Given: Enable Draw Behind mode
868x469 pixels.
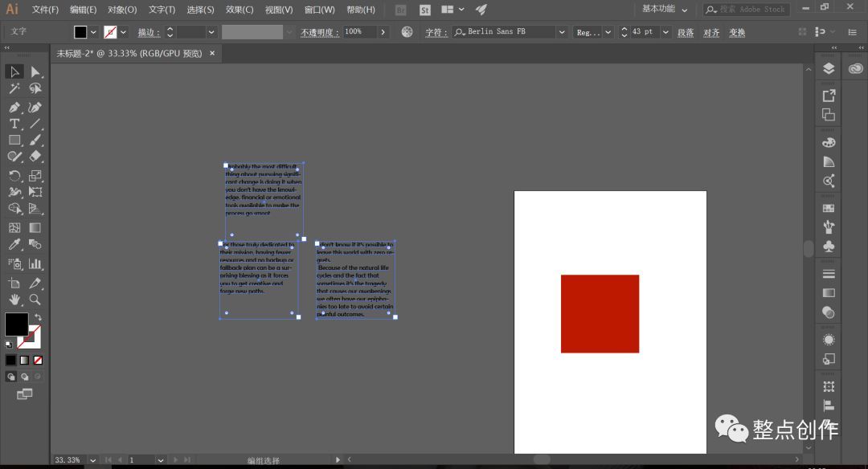Looking at the screenshot, I should 24,377.
